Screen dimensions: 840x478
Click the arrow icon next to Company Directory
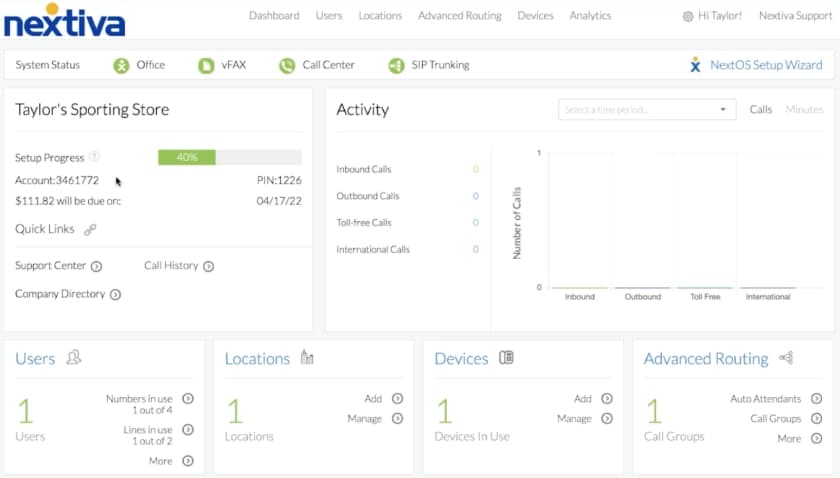(x=116, y=295)
